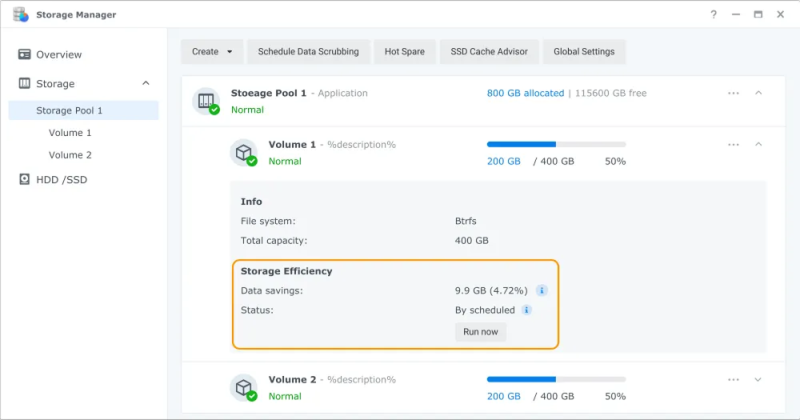The width and height of the screenshot is (800, 420).
Task: Click Schedule Data Scrubbing button
Action: [x=308, y=52]
